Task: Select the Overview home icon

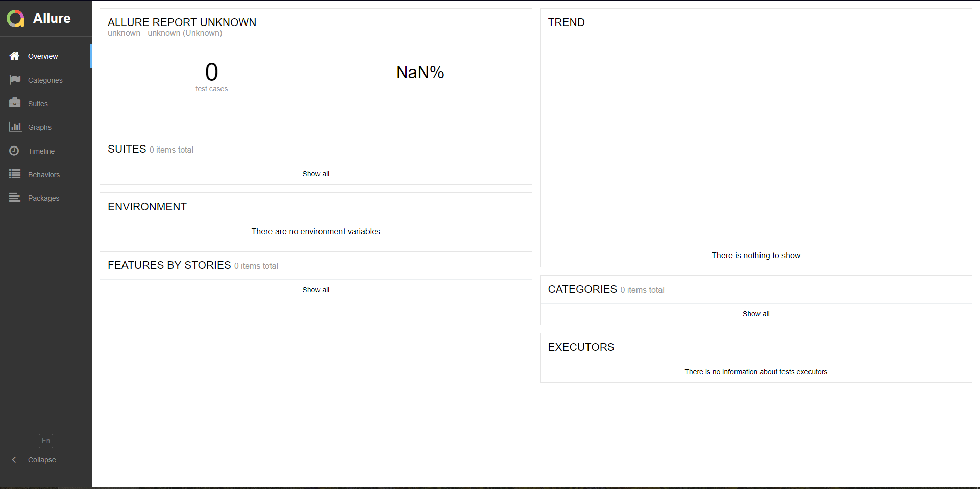Action: tap(14, 56)
